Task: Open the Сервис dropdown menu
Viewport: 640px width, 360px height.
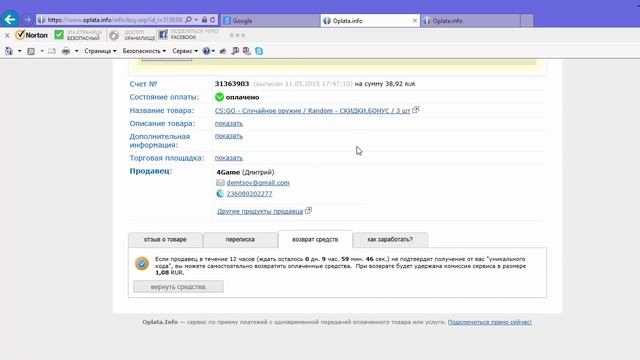Action: (x=185, y=51)
